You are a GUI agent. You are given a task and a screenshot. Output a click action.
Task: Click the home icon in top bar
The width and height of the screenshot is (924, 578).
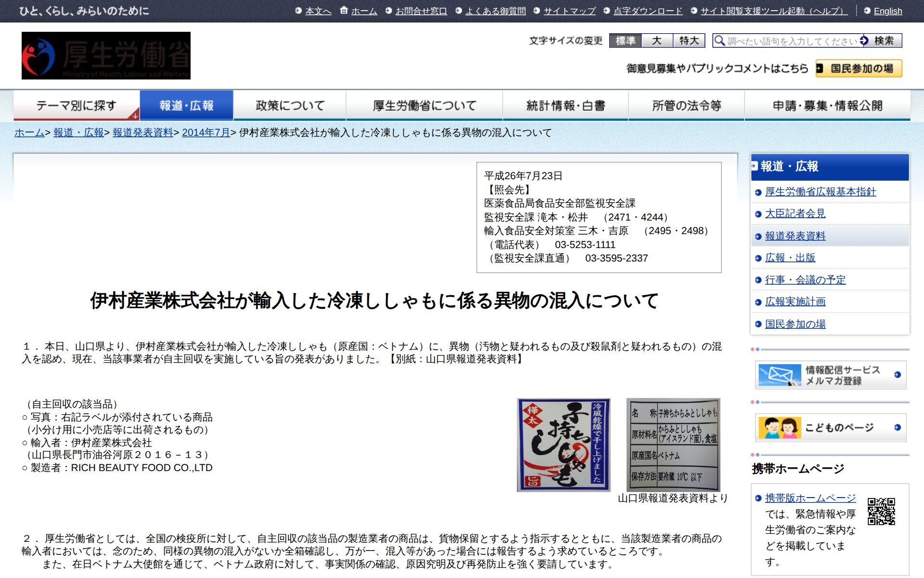click(x=344, y=10)
